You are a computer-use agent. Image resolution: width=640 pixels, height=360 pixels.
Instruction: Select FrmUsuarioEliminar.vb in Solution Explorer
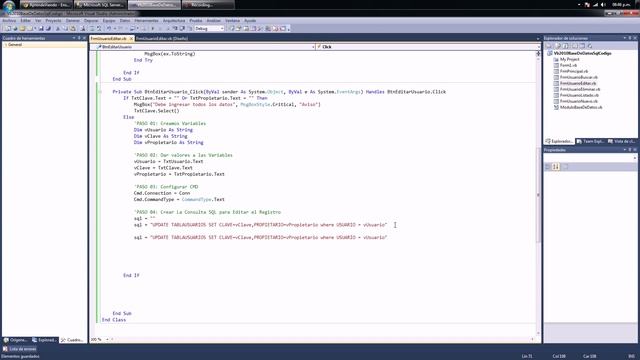580,89
